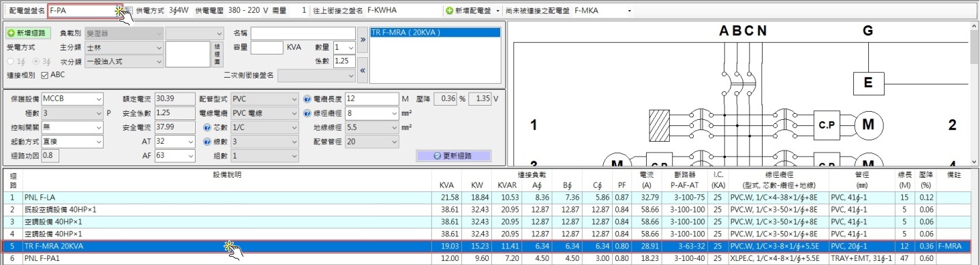980x265 pixels.
Task: Open the 配管型式 PVC dropdown
Action: 264,99
